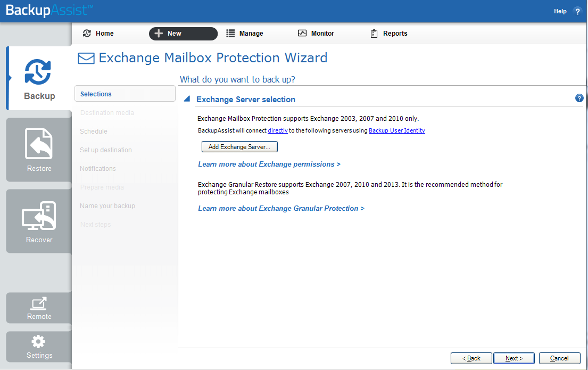Open the Backup section in the sidebar
The width and height of the screenshot is (588, 370).
pos(39,78)
